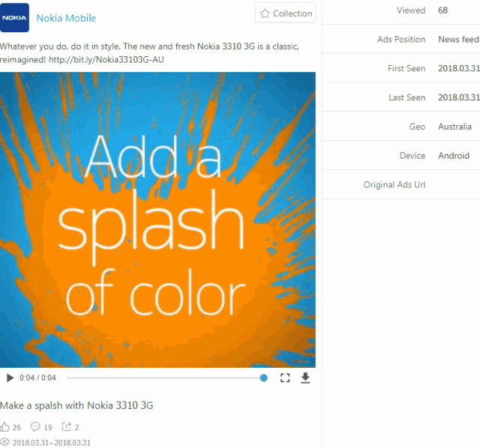
Task: Click 'Make a spalsh with Nokia 3310 3G' headline
Action: pos(76,405)
